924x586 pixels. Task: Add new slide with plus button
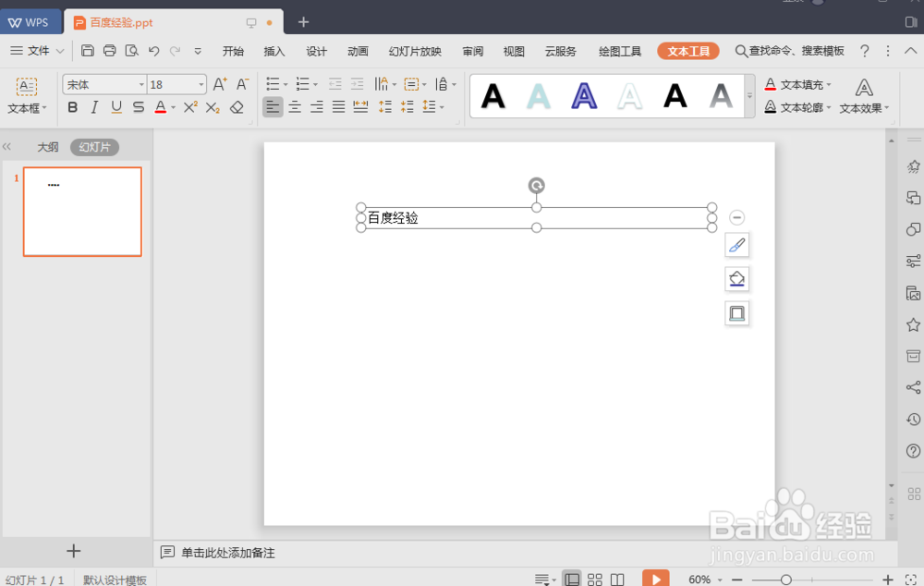coord(74,551)
